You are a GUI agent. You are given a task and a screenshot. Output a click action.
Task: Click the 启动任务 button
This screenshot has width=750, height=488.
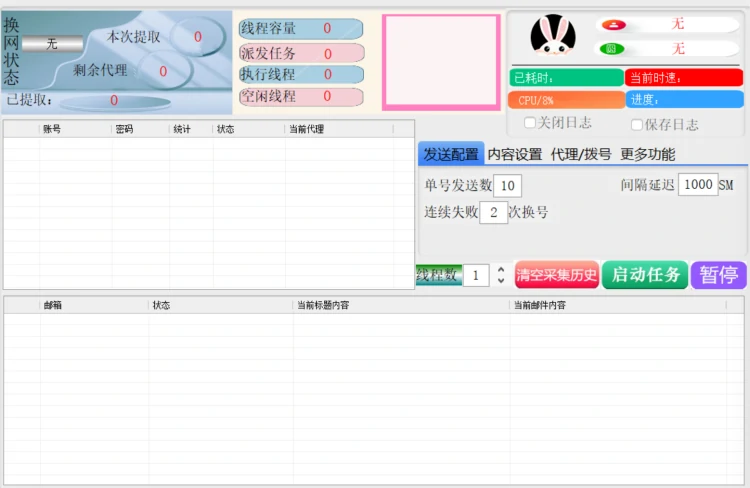coord(645,275)
